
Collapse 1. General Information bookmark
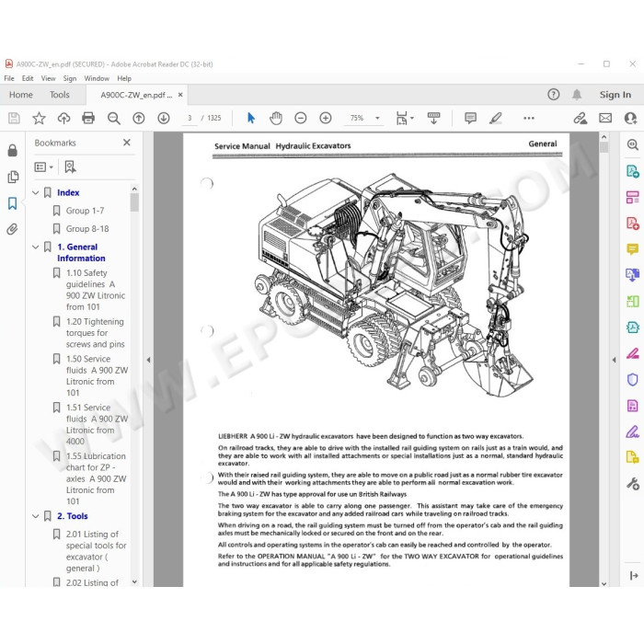(36, 247)
